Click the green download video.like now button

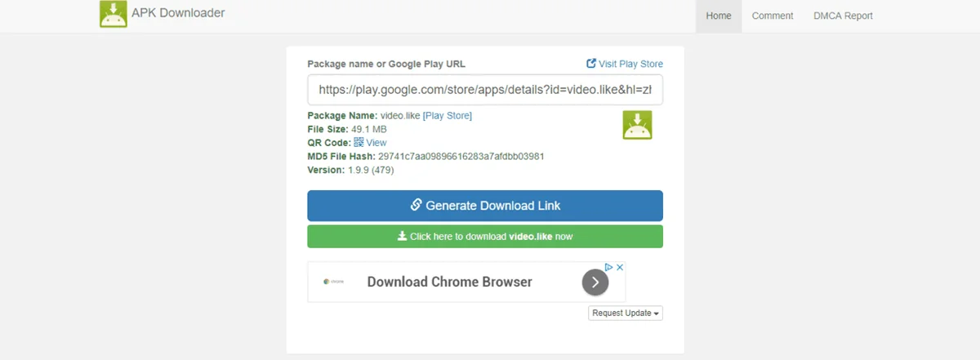485,237
